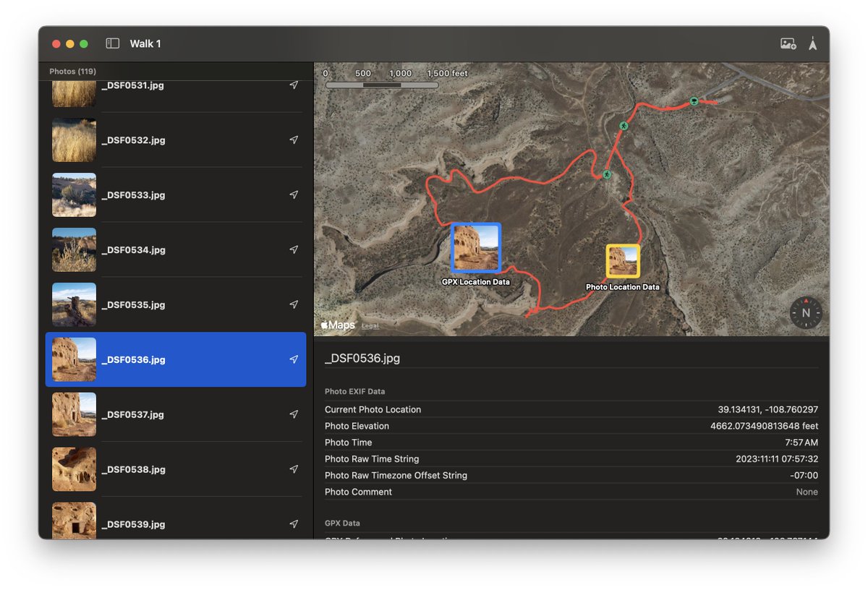Click the Photo Time value 7:57 AM
The width and height of the screenshot is (868, 590).
tap(801, 442)
